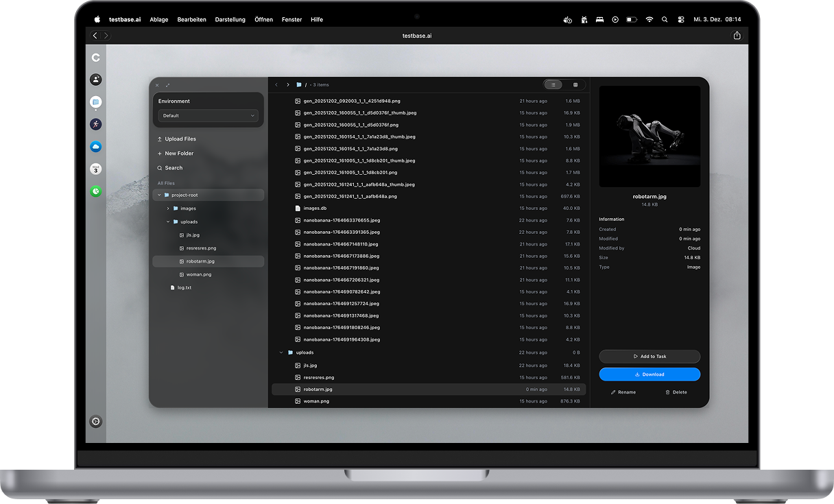The width and height of the screenshot is (834, 504).
Task: Open the Darstellung menu
Action: [230, 19]
